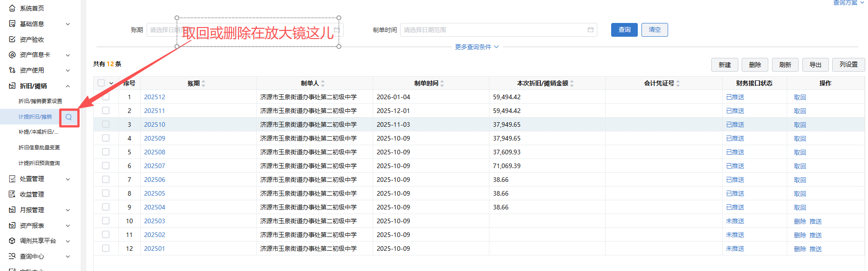Click the 新建 button
This screenshot has width=868, height=271.
pos(725,65)
